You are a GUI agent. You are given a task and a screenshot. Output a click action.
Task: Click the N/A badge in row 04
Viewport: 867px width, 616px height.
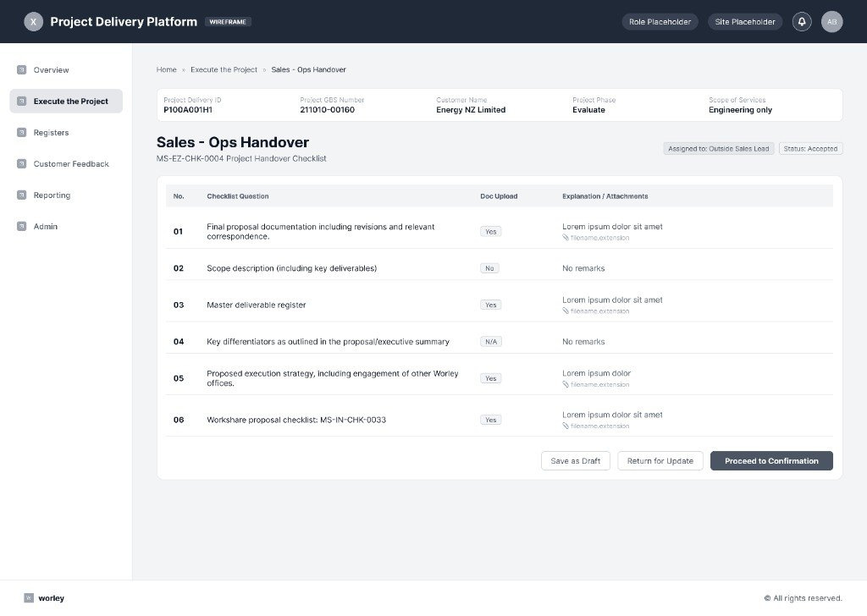pos(491,342)
